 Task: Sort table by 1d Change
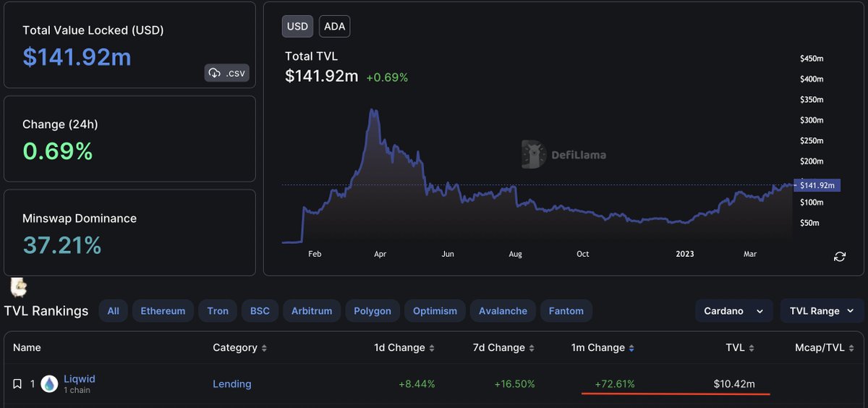[x=404, y=348]
